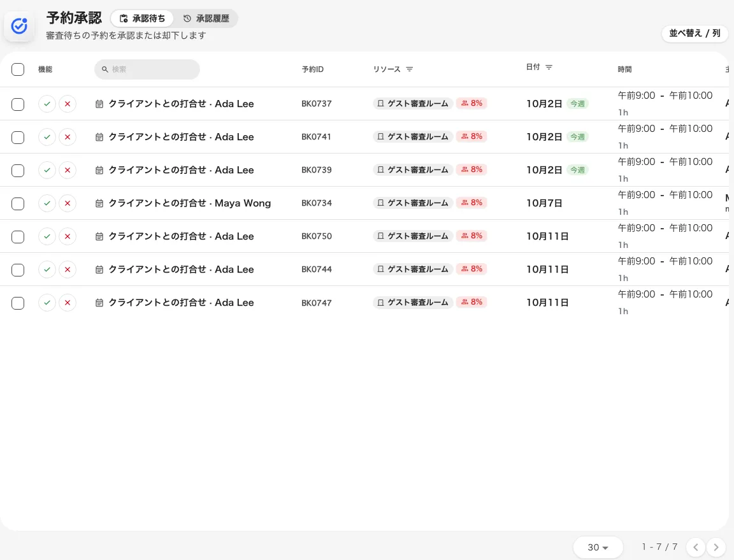Viewport: 734px width, 560px height.
Task: Approve Maya Wong's booking BK0734
Action: (x=47, y=203)
